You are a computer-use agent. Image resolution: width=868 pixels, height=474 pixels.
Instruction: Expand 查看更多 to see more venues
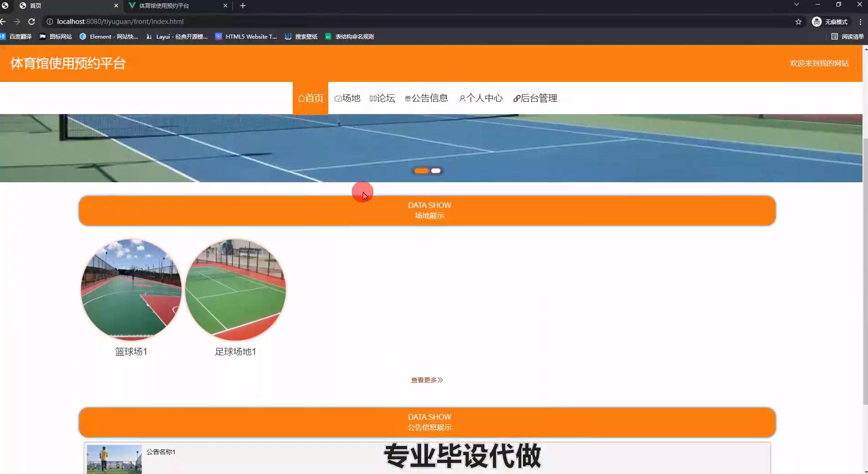pos(427,380)
